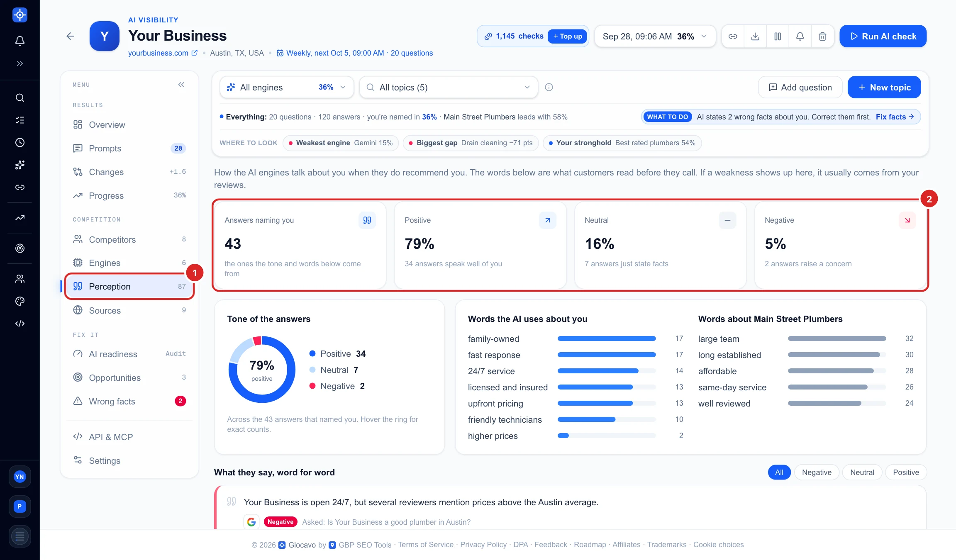Open search icon in left rail

[20, 98]
